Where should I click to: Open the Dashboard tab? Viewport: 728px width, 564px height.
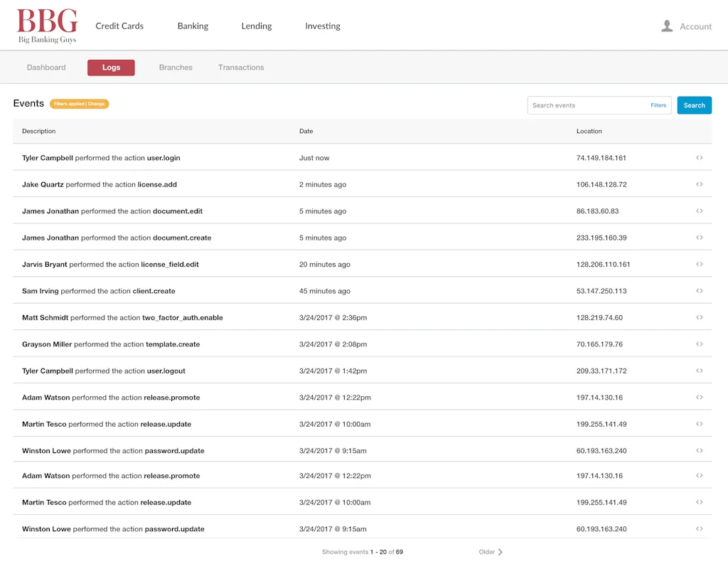[x=46, y=67]
